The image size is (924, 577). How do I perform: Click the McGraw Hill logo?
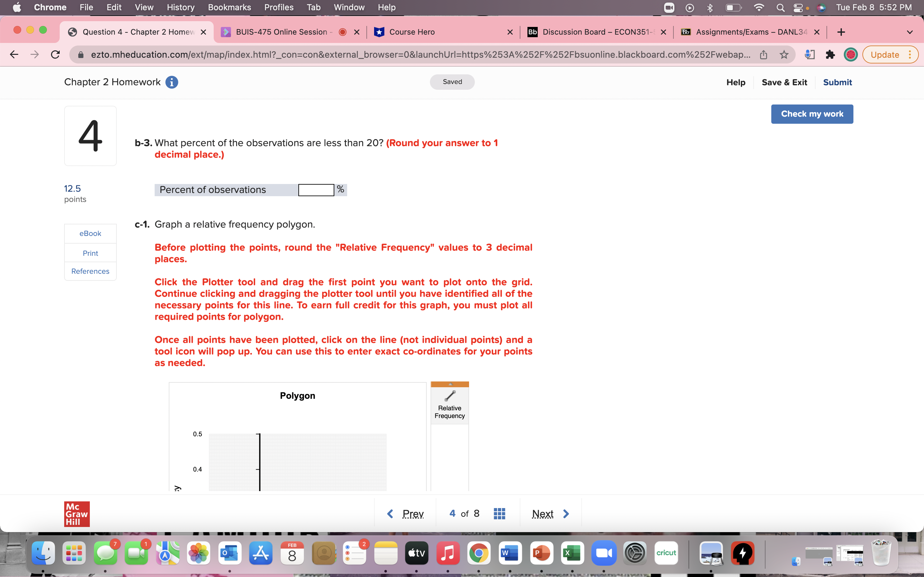(77, 514)
